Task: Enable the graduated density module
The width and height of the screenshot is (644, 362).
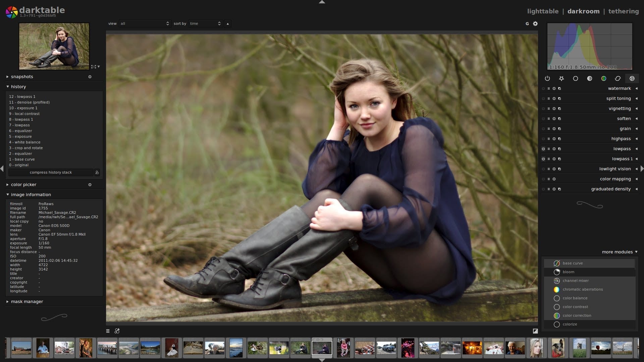Action: click(543, 189)
